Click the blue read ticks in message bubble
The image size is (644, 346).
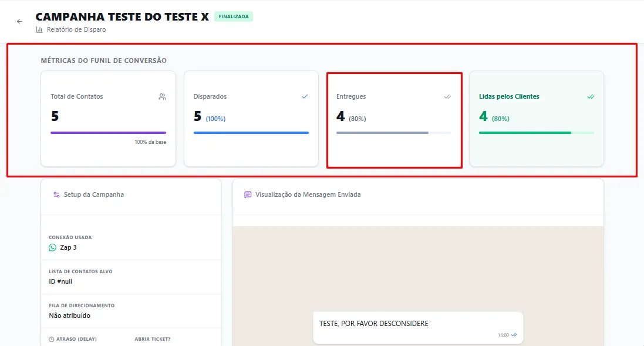pyautogui.click(x=514, y=335)
